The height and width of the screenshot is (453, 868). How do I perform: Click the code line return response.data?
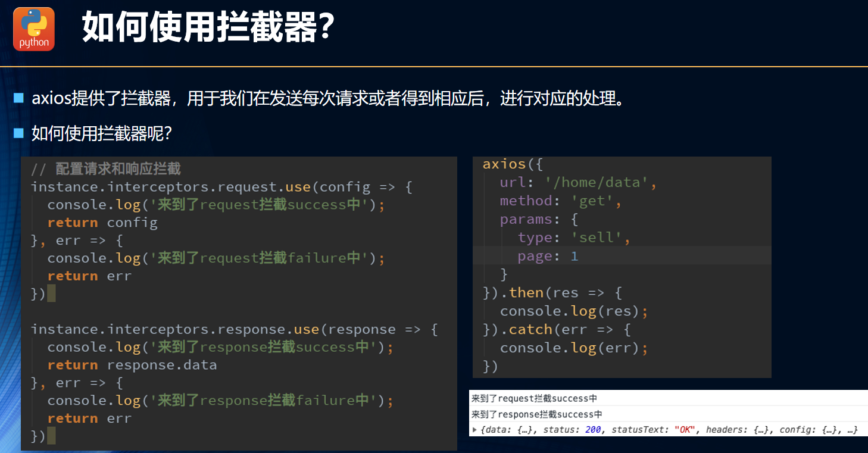click(132, 365)
